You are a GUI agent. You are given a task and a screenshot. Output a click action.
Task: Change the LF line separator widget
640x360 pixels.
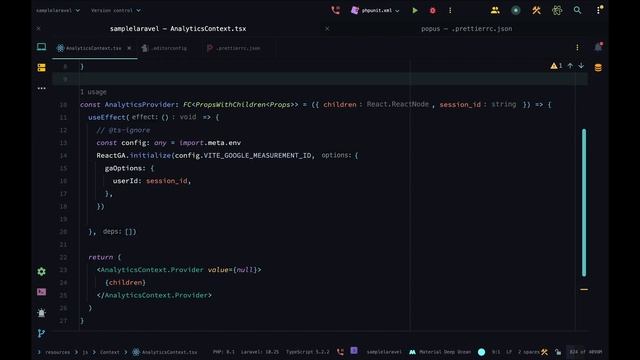(509, 352)
